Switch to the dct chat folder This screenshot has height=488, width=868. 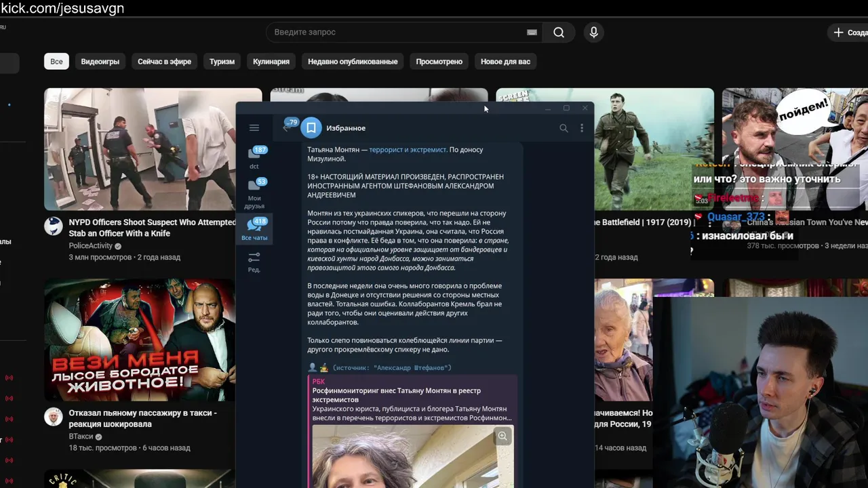[254, 157]
